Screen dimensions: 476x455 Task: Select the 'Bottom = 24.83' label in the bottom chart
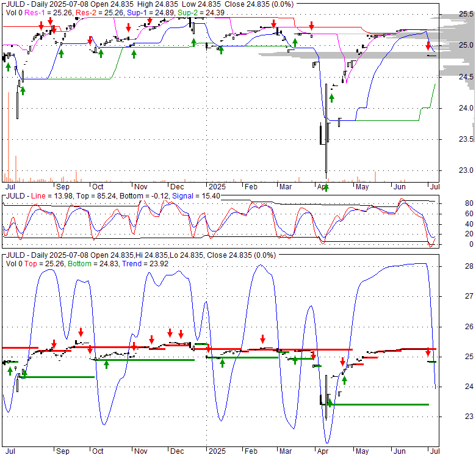click(93, 264)
